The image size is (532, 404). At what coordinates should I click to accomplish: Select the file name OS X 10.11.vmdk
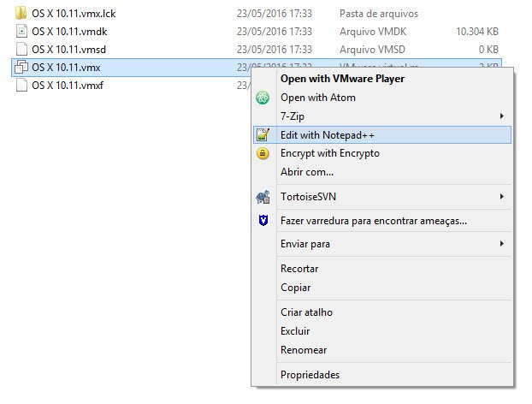pyautogui.click(x=69, y=32)
